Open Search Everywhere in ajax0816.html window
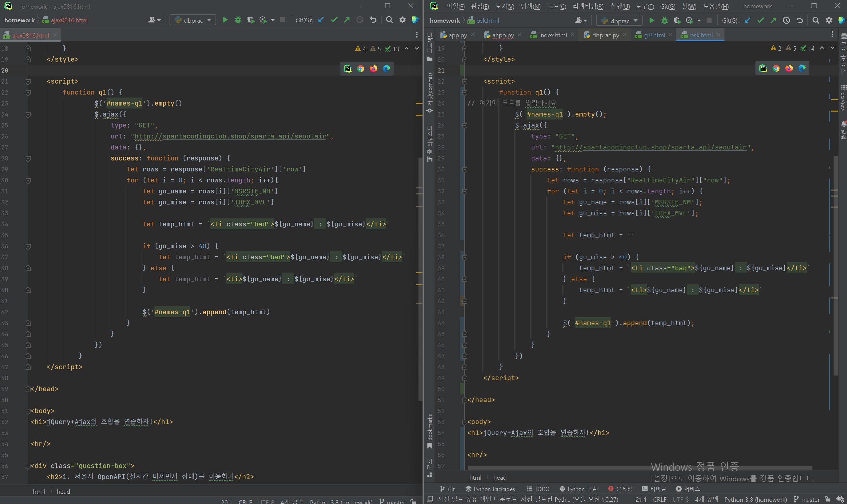Viewport: 847px width, 504px height. click(x=390, y=20)
